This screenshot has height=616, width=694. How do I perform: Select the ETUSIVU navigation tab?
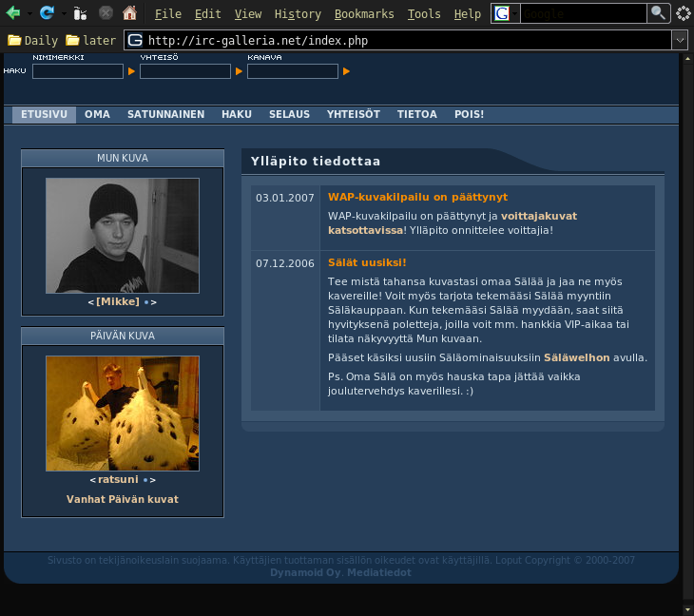45,115
